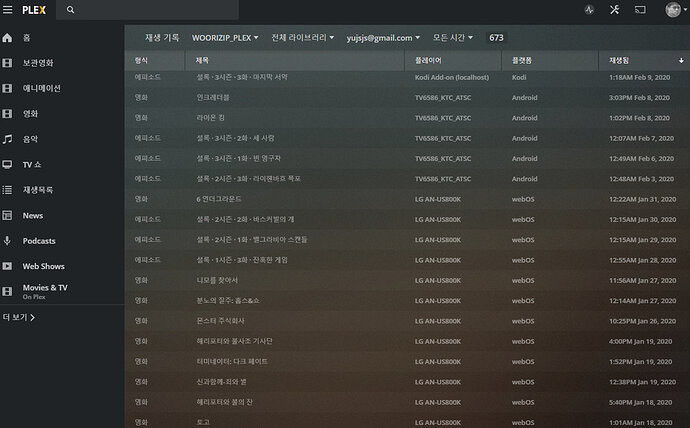
Task: Click the cast to device icon
Action: [x=640, y=10]
